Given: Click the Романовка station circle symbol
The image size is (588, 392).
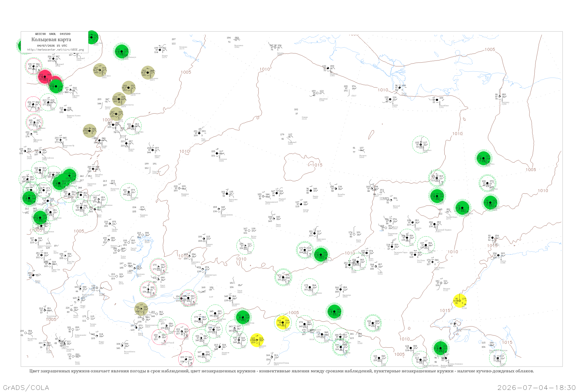Looking at the screenshot, I should click(x=215, y=313).
